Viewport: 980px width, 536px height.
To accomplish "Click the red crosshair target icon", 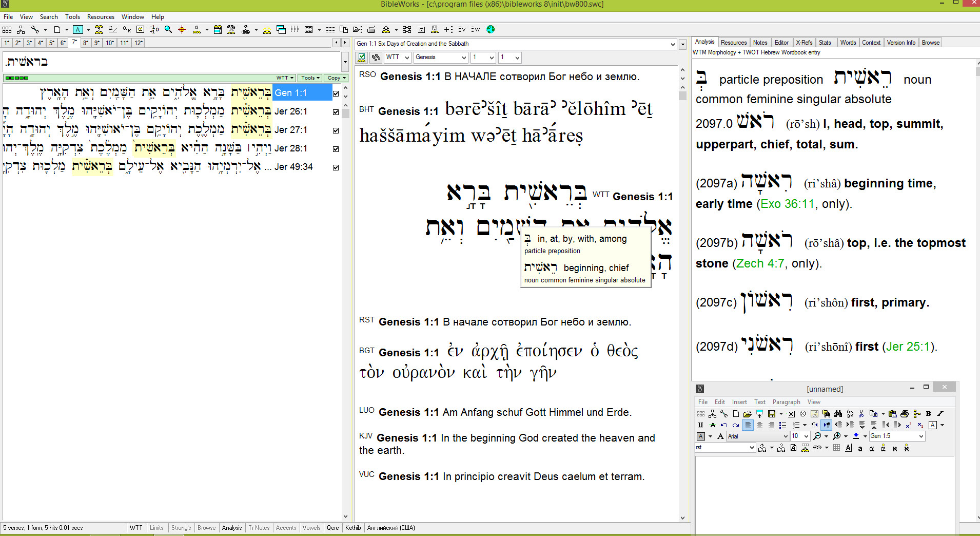I will click(x=182, y=29).
